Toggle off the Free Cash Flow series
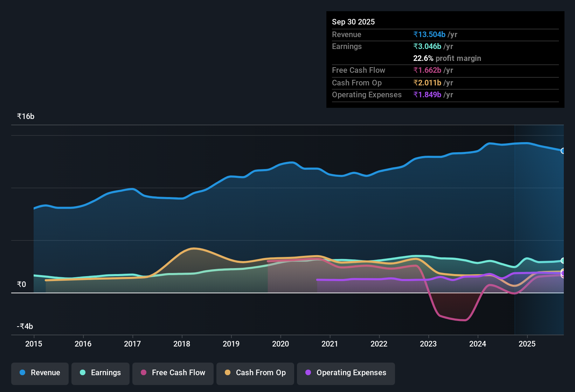This screenshot has height=392, width=575. point(173,373)
